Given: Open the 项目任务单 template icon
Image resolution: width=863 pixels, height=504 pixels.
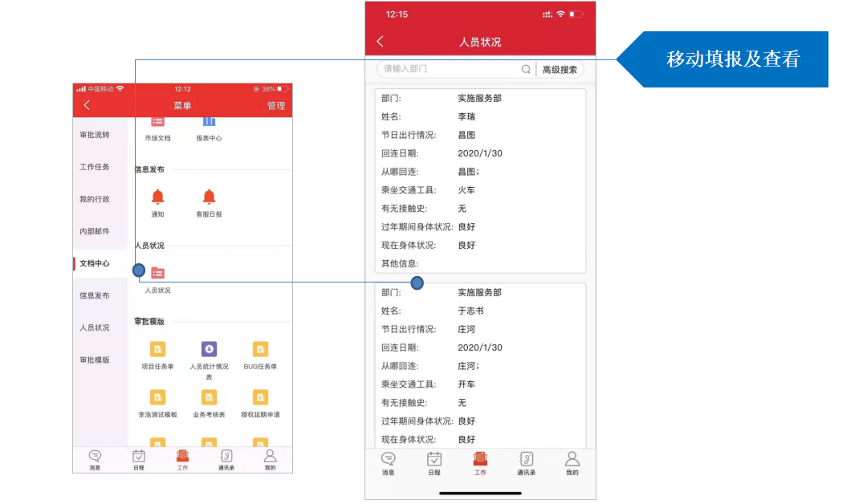Looking at the screenshot, I should point(157,349).
